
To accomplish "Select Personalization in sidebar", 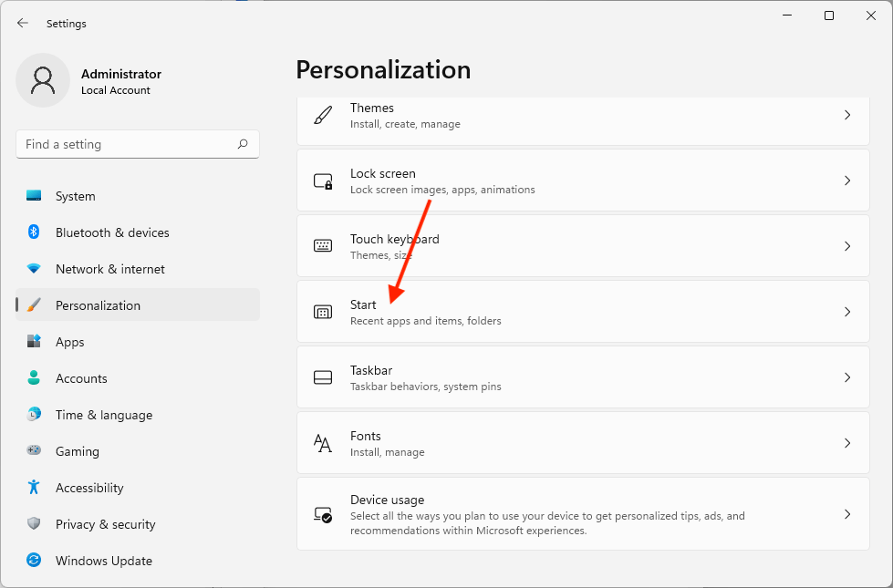I will click(138, 305).
